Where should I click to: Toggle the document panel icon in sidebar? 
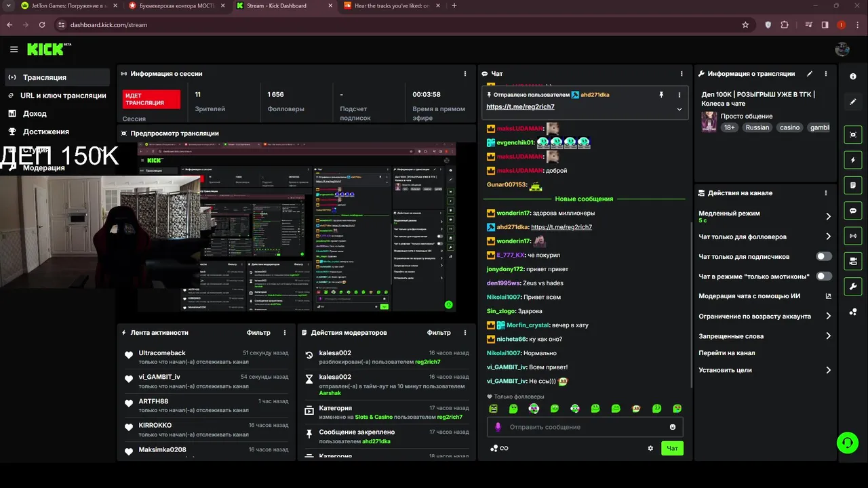[x=853, y=185]
